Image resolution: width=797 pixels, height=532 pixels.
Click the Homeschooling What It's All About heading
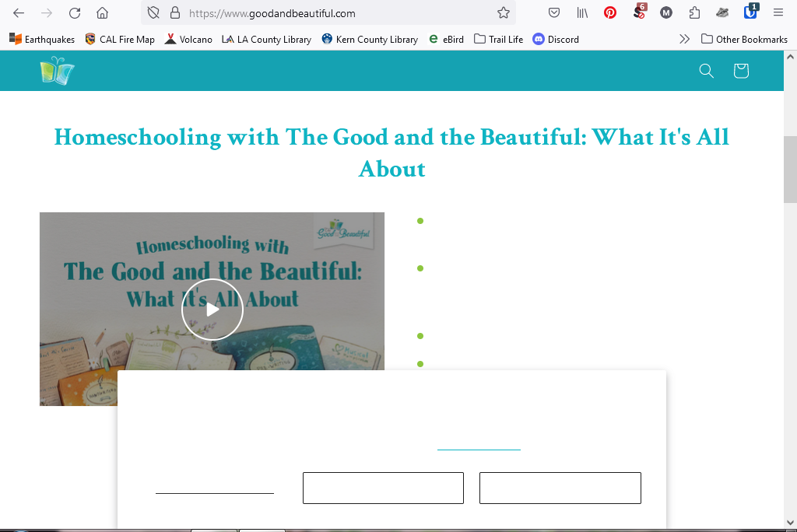point(391,152)
